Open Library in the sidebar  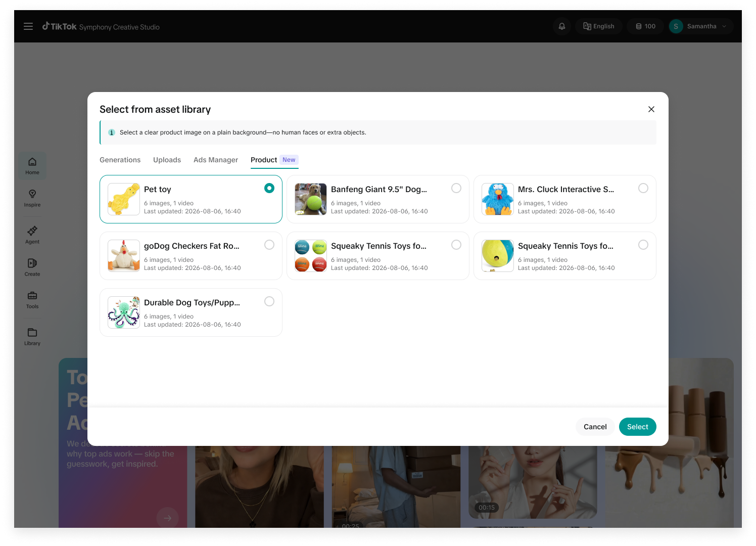(32, 337)
